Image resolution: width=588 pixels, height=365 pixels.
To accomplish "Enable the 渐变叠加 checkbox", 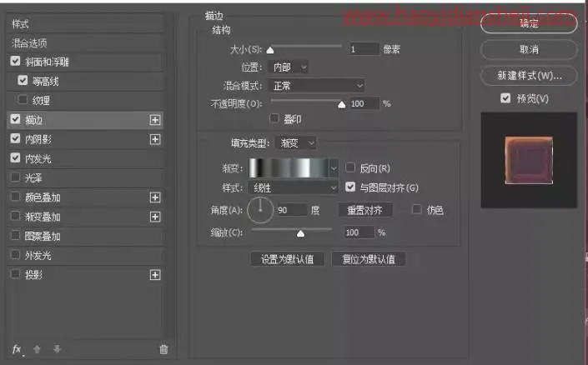I will [x=15, y=216].
